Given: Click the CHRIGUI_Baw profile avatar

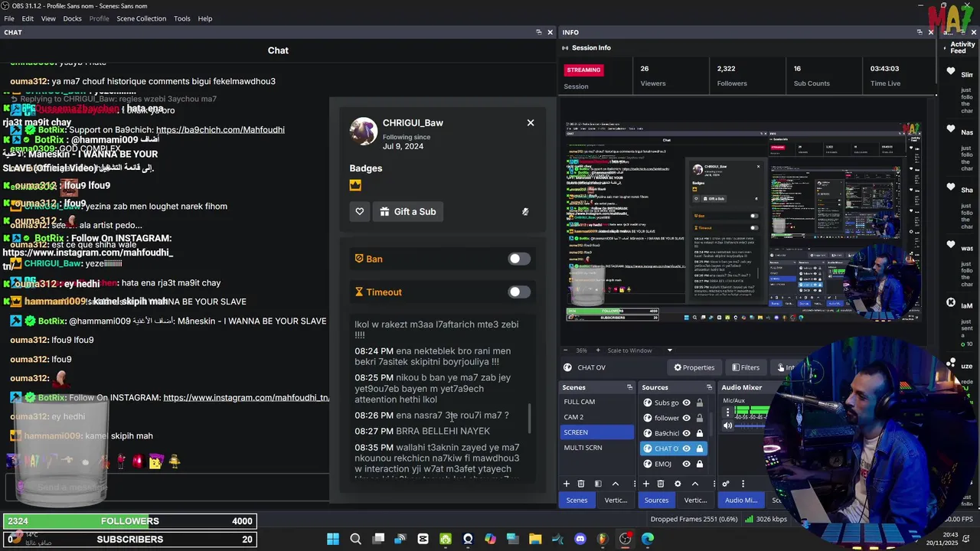Looking at the screenshot, I should [x=363, y=131].
